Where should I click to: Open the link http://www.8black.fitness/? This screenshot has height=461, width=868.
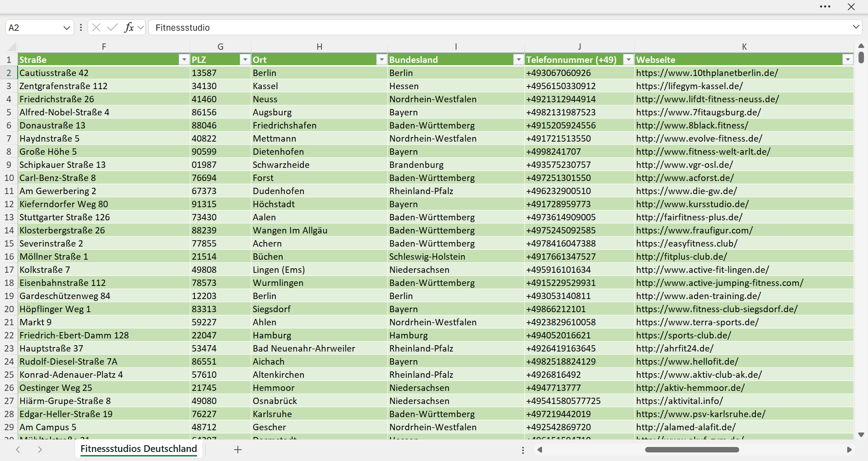(x=692, y=125)
